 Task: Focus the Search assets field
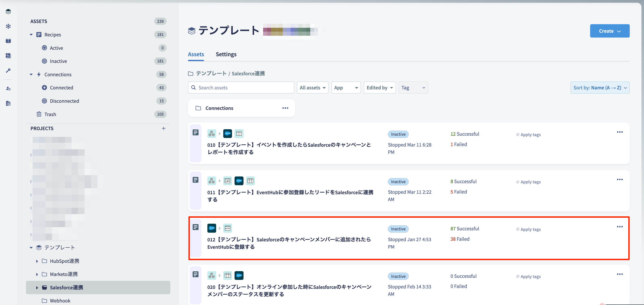pyautogui.click(x=241, y=88)
